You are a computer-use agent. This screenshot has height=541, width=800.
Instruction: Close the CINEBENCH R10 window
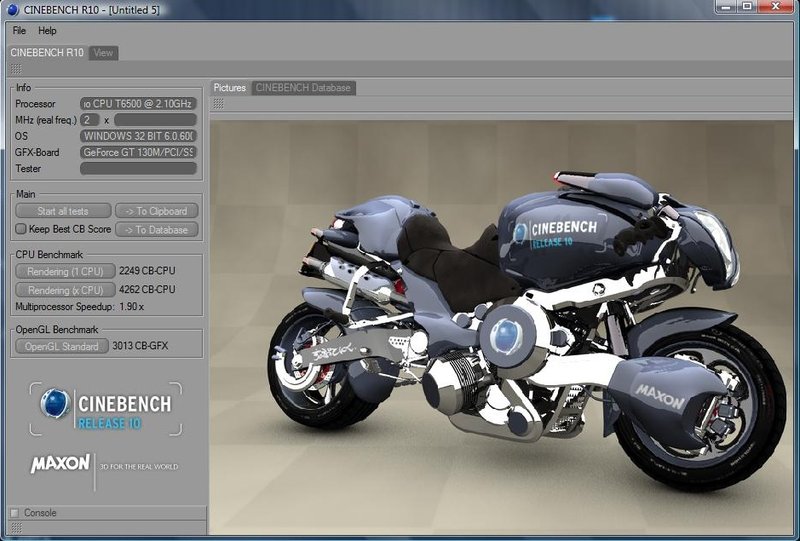pyautogui.click(x=776, y=6)
